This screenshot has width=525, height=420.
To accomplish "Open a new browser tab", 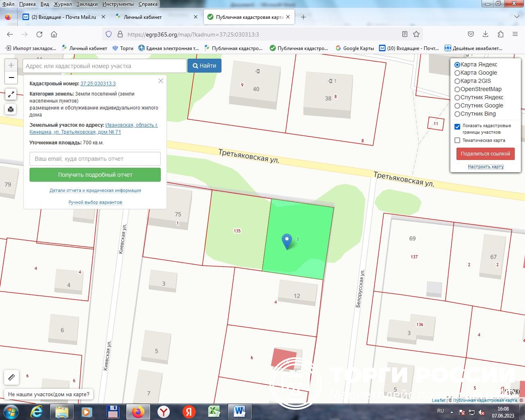I will click(303, 17).
